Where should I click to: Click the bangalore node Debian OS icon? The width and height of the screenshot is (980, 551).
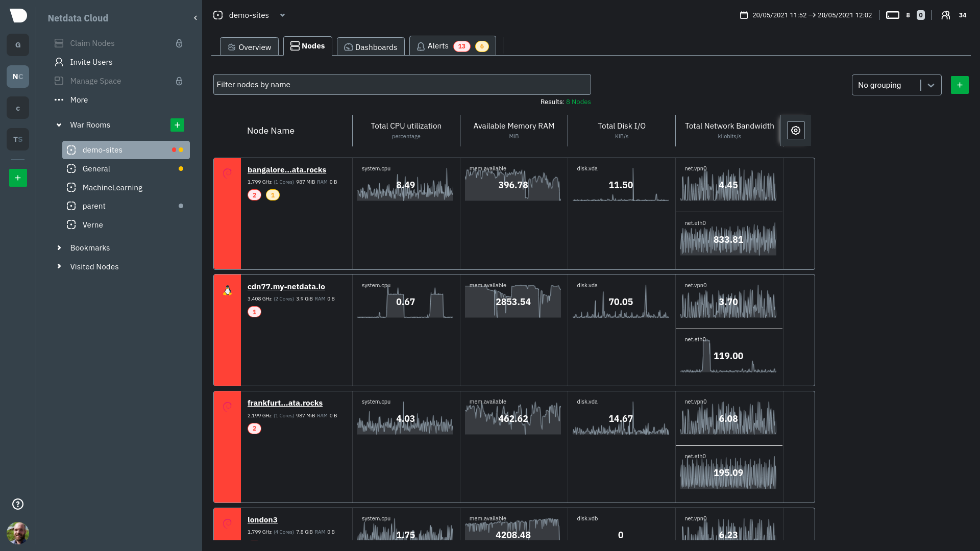point(228,173)
